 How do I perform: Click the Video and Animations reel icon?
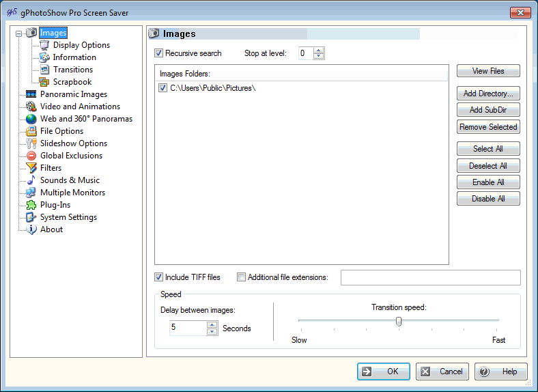point(31,107)
